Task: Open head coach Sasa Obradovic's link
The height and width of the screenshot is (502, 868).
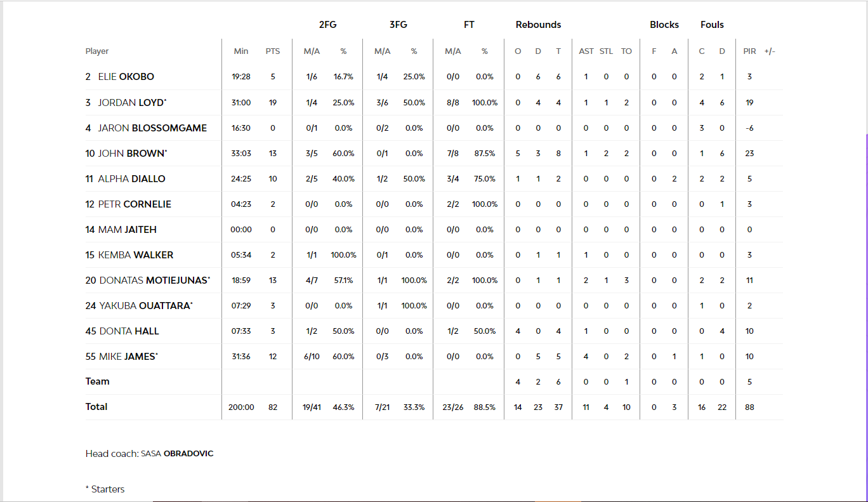Action: 177,454
